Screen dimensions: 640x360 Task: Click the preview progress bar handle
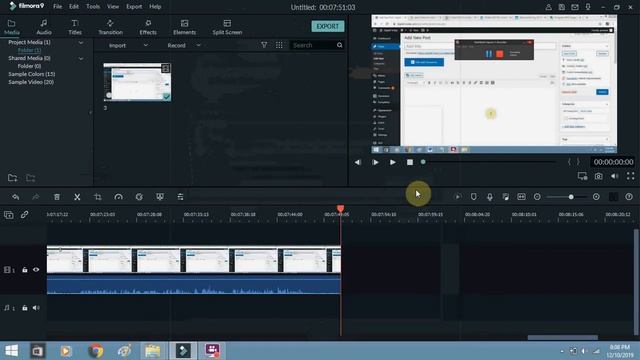click(423, 162)
